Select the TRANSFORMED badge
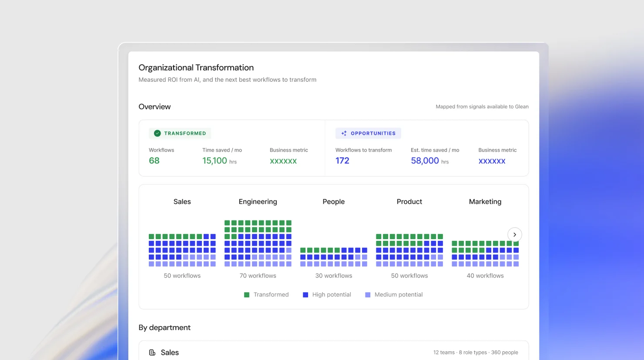The width and height of the screenshot is (644, 360). click(x=180, y=133)
